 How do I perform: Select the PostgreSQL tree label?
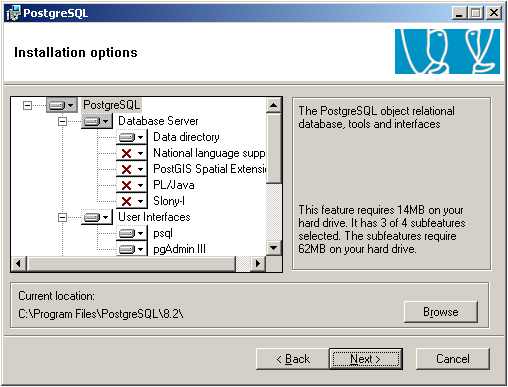point(112,105)
